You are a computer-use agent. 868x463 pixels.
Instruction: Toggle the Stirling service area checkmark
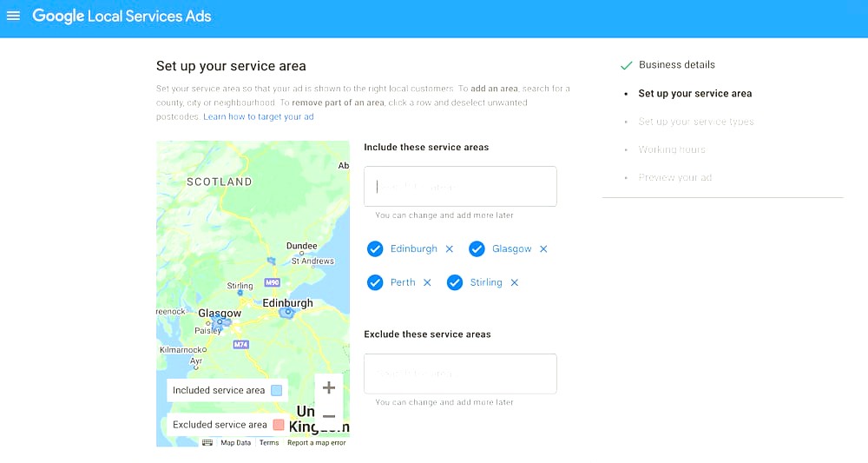(x=455, y=282)
